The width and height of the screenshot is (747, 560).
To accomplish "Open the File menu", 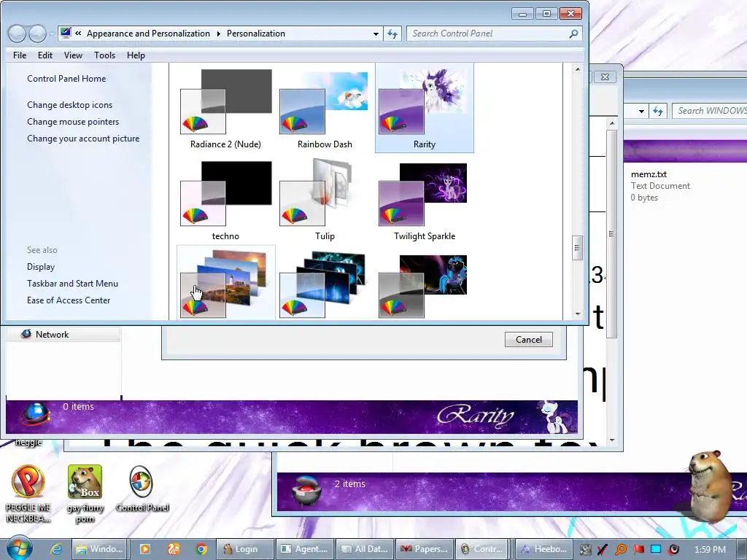I will (20, 55).
